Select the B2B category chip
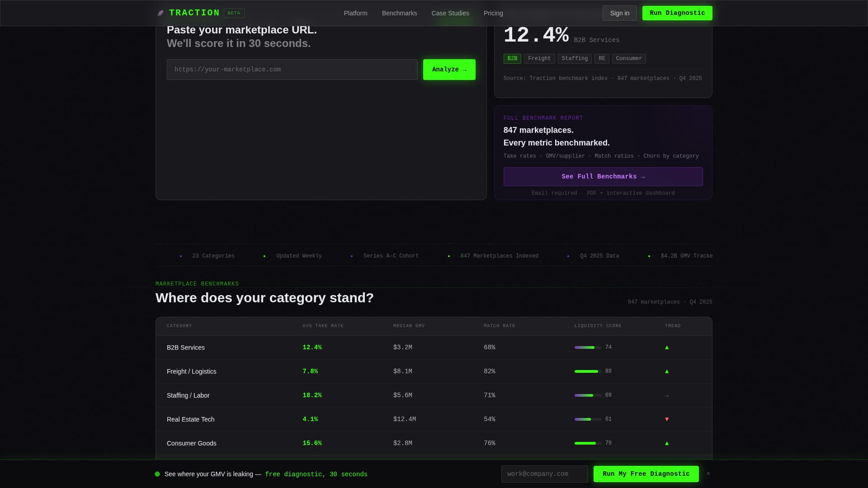Screen dimensions: 868x488 pos(512,59)
